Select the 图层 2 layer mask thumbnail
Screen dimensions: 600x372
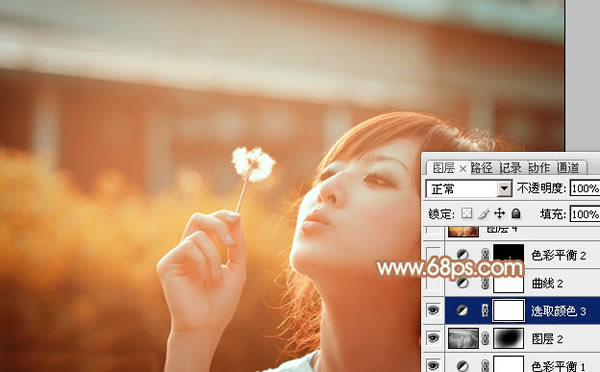point(509,338)
